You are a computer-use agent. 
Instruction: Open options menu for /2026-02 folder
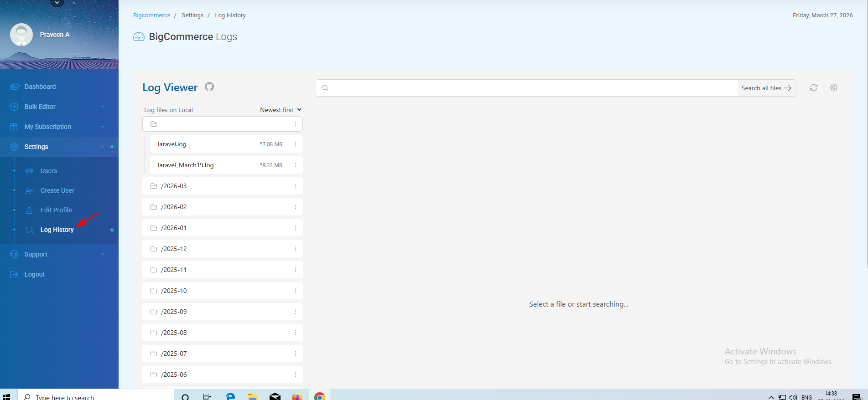296,207
